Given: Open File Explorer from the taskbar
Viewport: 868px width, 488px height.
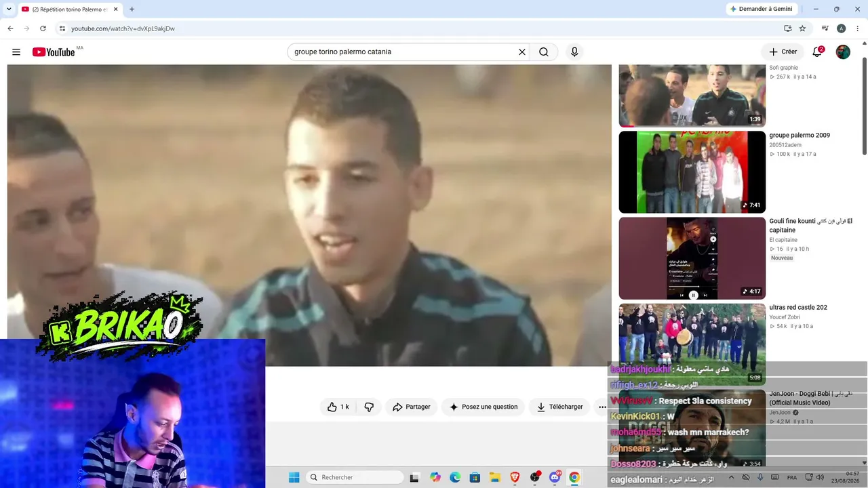Looking at the screenshot, I should 495,477.
